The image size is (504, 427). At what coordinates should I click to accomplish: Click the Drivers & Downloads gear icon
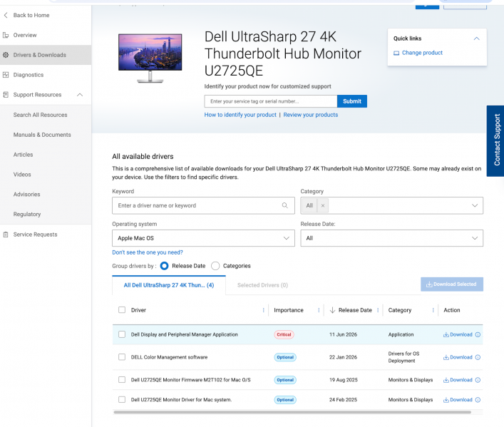[6, 55]
